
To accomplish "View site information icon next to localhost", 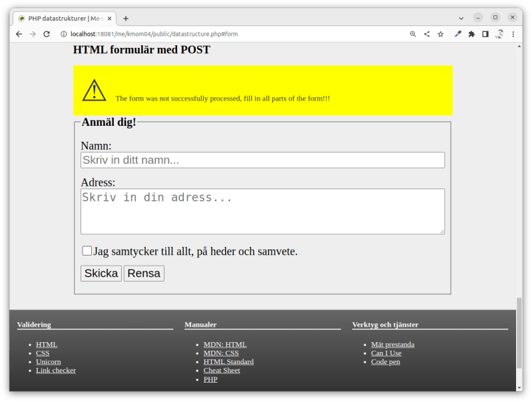I will [63, 34].
